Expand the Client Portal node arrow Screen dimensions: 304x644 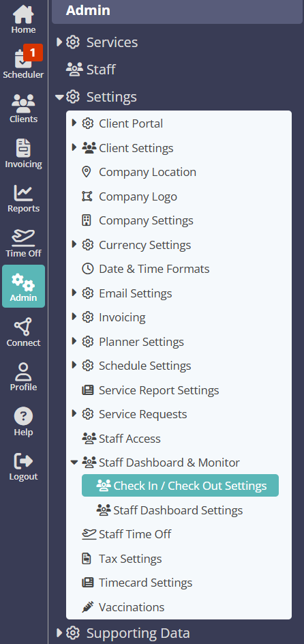click(74, 123)
